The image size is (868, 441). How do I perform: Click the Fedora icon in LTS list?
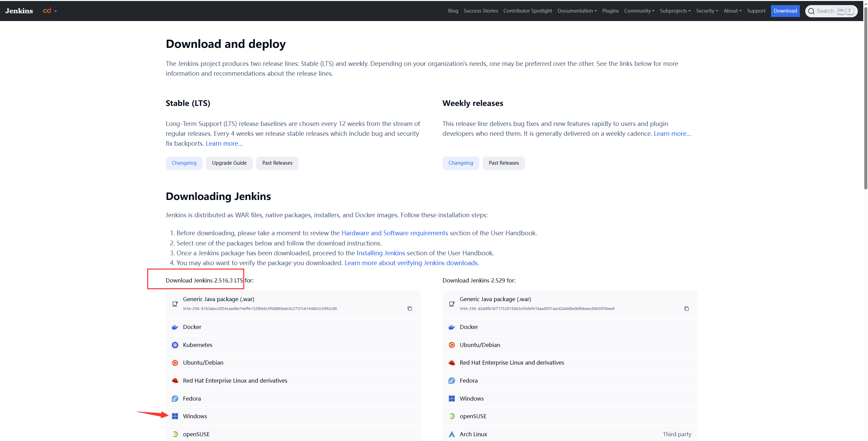175,399
